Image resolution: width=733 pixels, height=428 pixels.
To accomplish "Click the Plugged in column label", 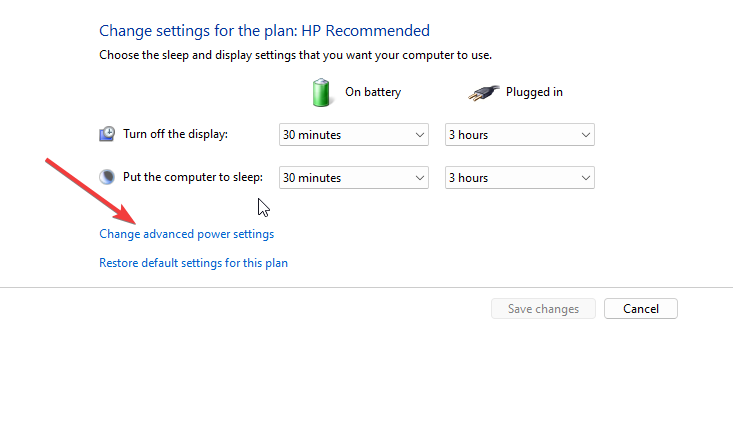I will click(x=534, y=92).
